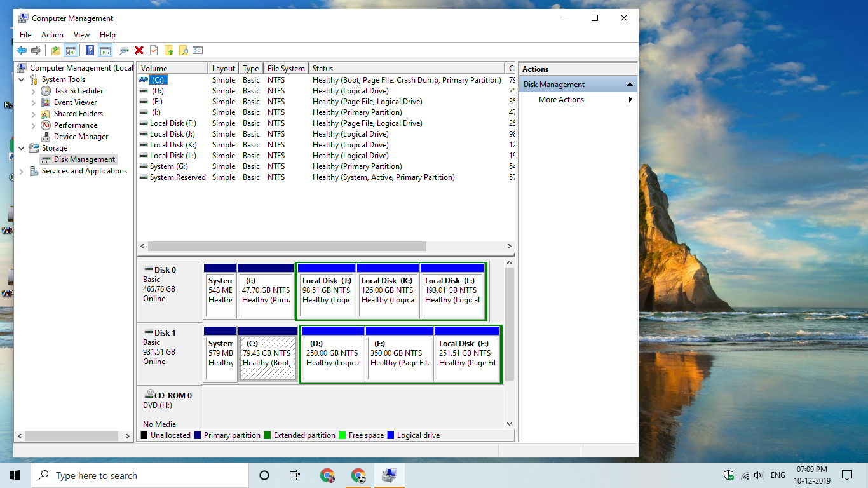The height and width of the screenshot is (488, 868).
Task: Toggle the Show/Hide Action Pane icon
Action: click(x=105, y=50)
